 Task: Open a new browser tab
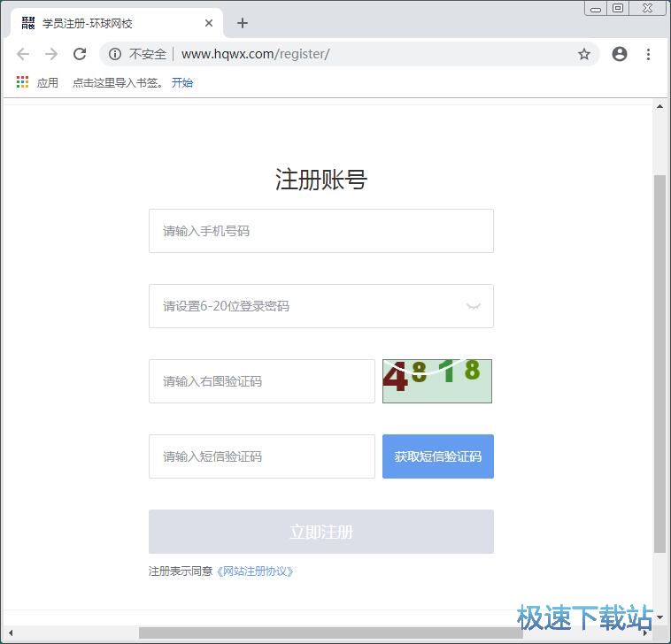[x=243, y=23]
